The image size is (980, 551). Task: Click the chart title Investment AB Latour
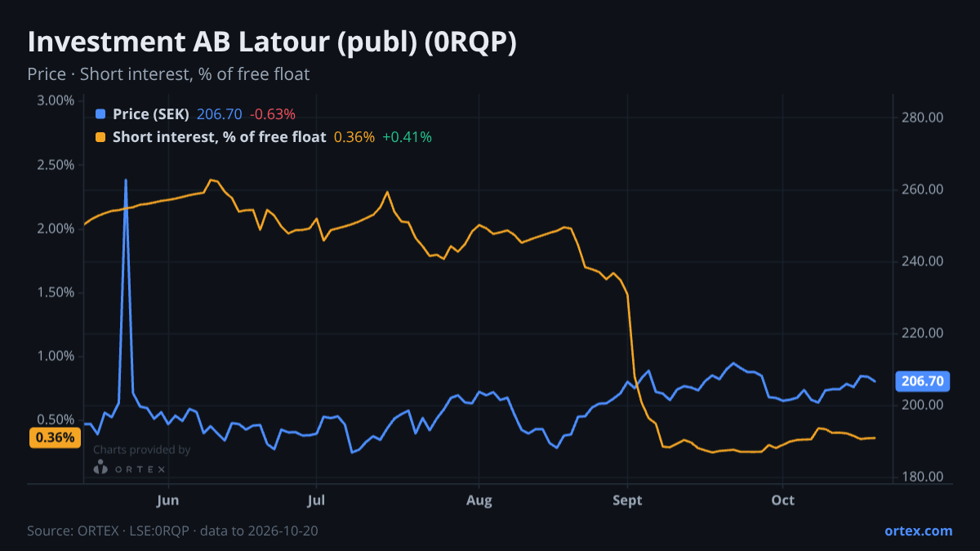272,42
